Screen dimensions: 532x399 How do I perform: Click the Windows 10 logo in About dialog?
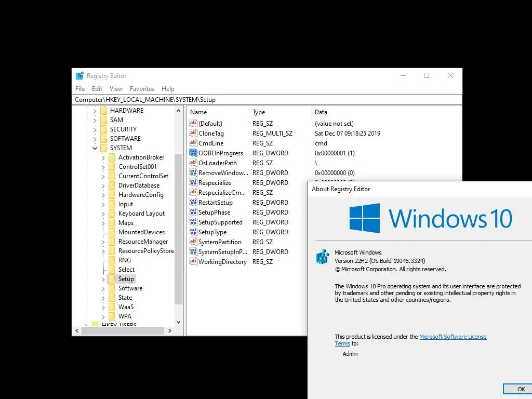(431, 218)
